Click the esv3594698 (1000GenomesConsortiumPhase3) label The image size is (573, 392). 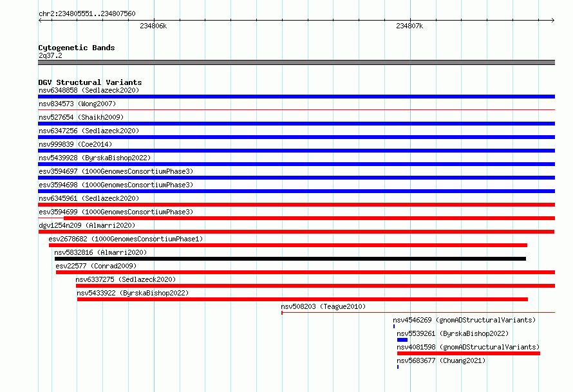click(116, 185)
